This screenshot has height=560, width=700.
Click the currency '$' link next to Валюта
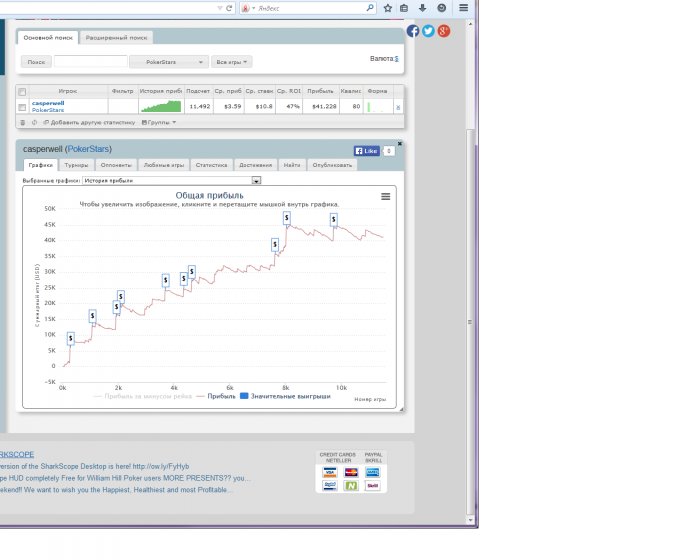click(x=396, y=59)
